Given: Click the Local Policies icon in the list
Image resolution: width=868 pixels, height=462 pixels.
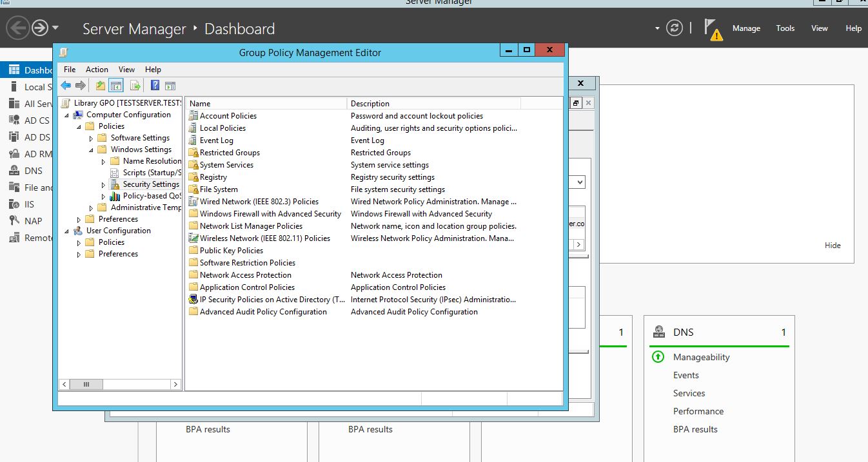Looking at the screenshot, I should [193, 128].
